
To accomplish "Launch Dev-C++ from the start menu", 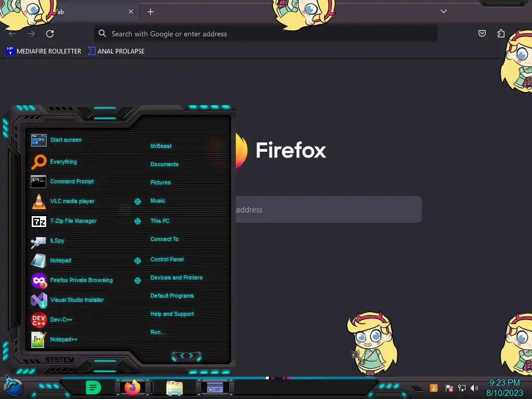I will (x=51, y=320).
